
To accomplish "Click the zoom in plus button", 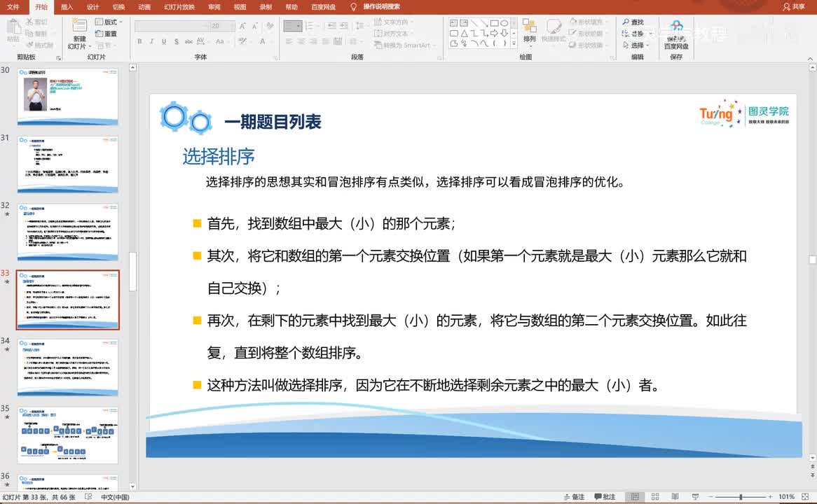I will (x=770, y=497).
